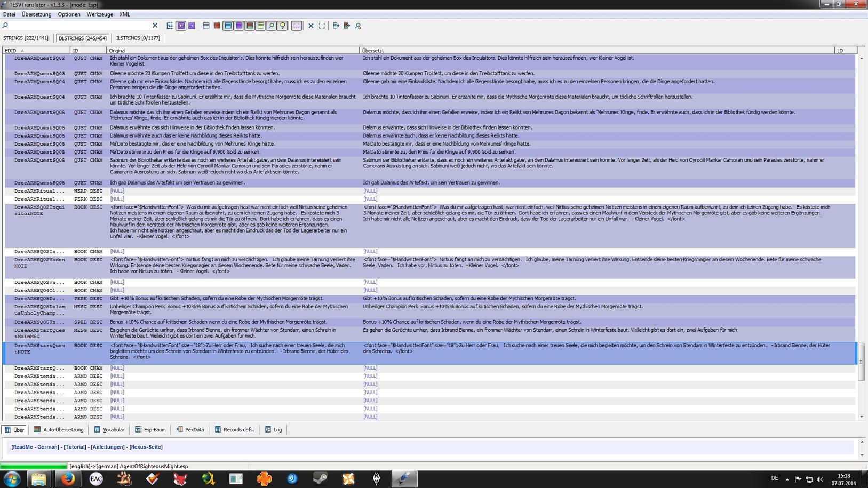Open the ReadMe - German link

click(35, 447)
